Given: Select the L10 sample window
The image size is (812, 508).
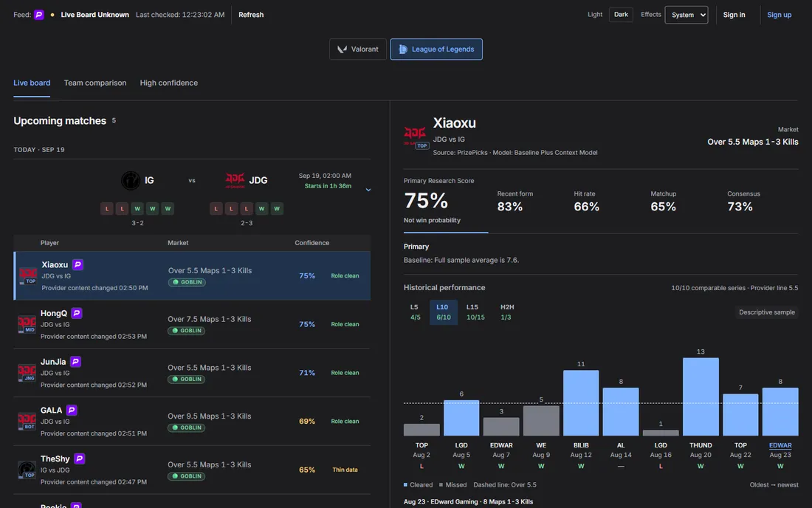Looking at the screenshot, I should pos(444,312).
